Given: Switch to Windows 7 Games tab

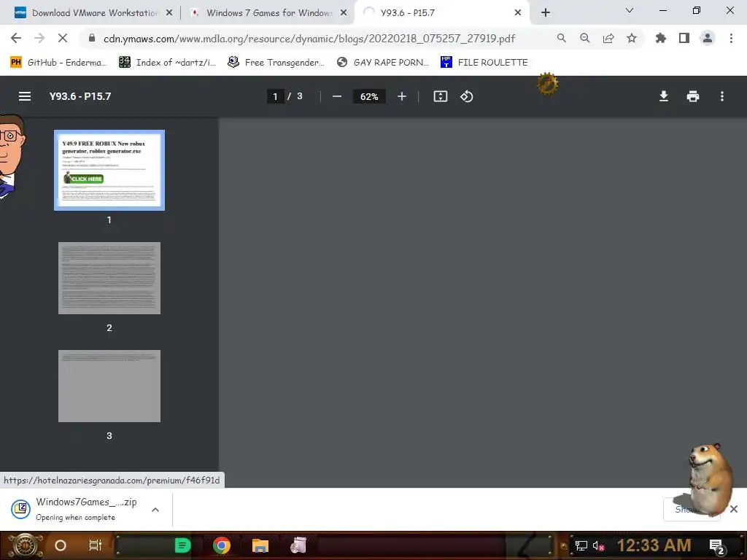Looking at the screenshot, I should point(269,13).
